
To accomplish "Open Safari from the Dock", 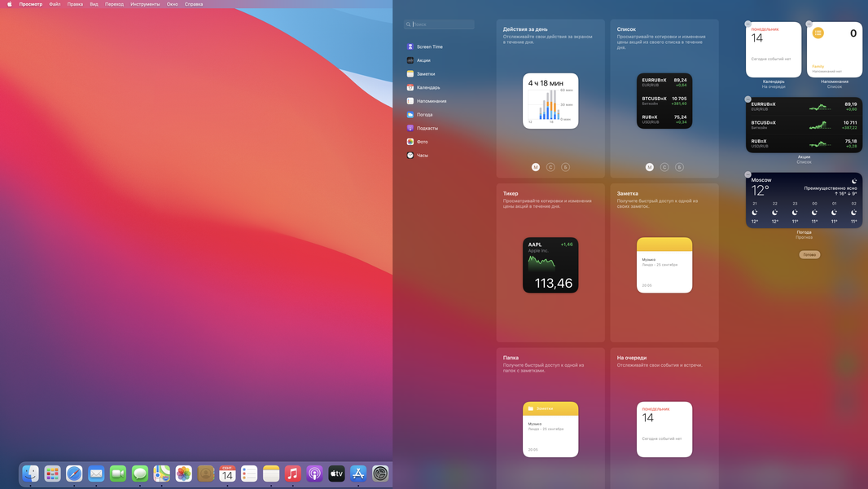I will click(74, 474).
